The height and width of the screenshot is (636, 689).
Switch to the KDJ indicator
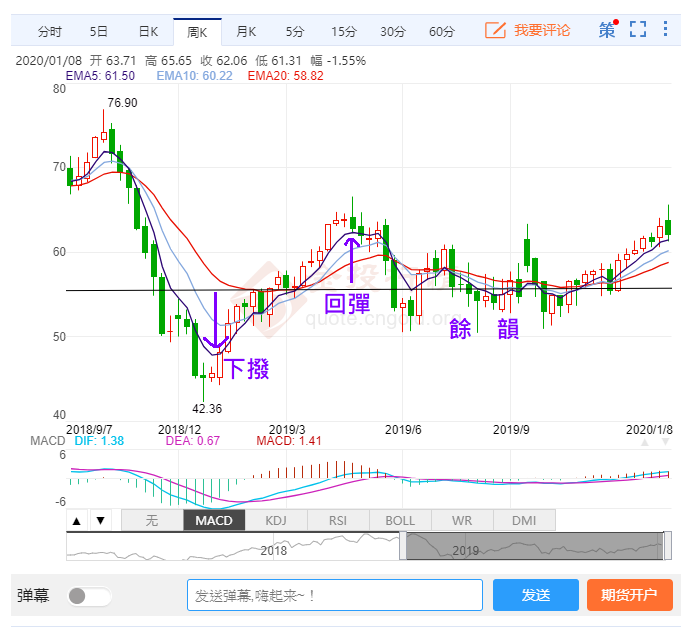pos(276,520)
